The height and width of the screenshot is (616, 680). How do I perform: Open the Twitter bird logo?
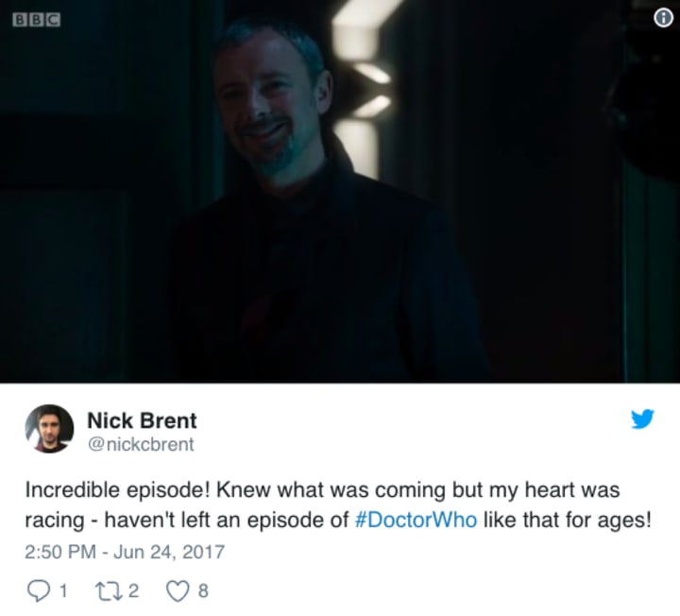point(642,419)
